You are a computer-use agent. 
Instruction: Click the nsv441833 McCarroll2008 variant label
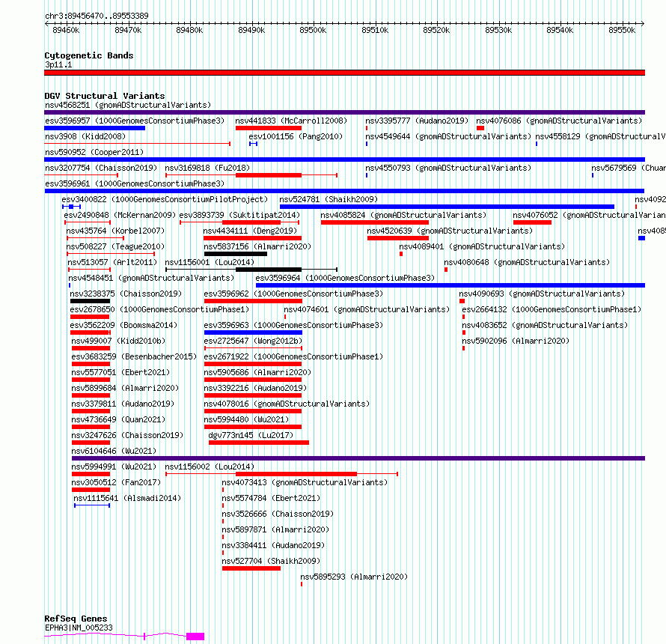click(x=291, y=121)
